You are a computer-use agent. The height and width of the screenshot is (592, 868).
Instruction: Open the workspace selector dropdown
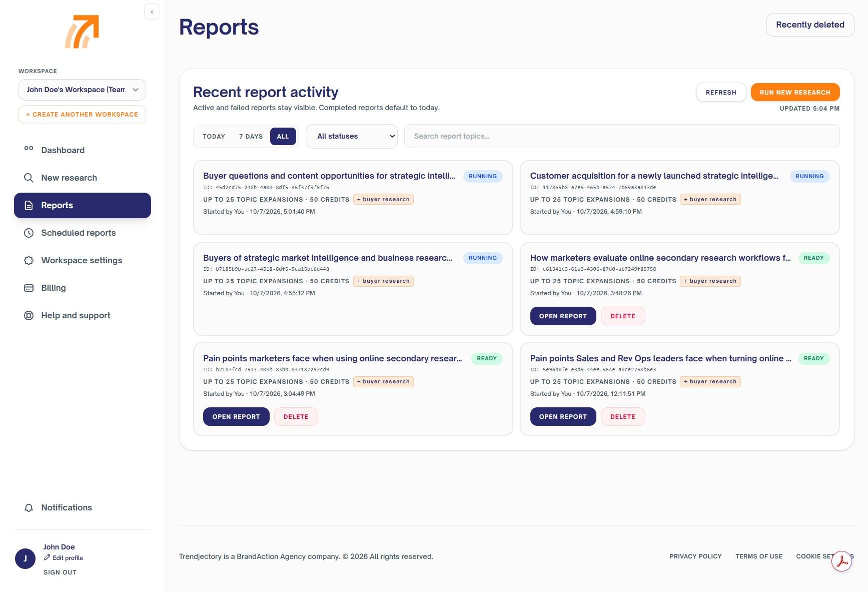[x=82, y=90]
